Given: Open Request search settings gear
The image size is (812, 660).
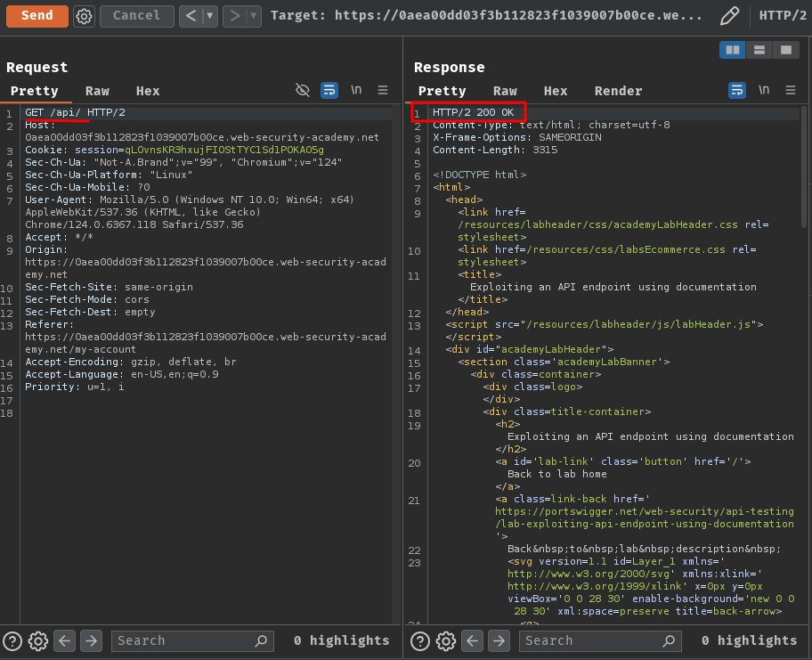Looking at the screenshot, I should (37, 641).
